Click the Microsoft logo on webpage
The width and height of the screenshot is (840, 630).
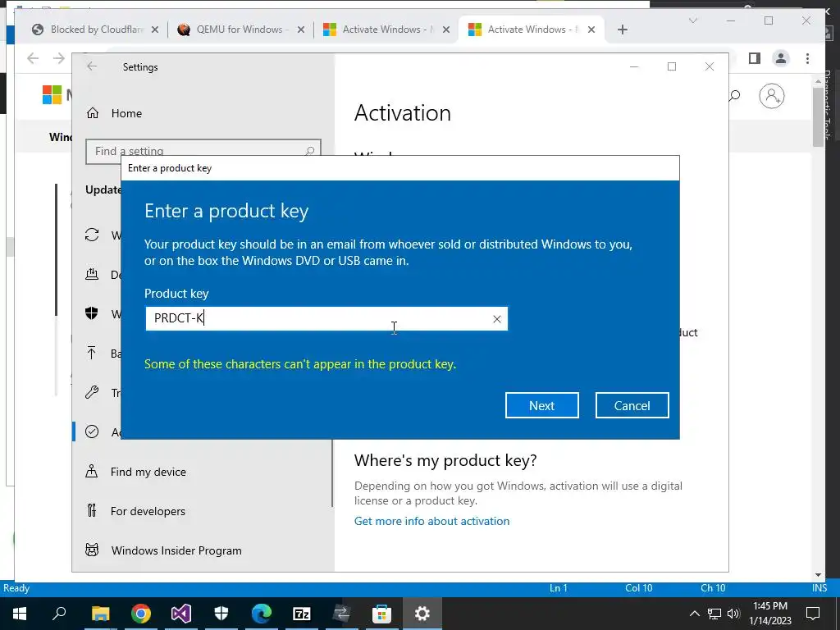pos(52,95)
